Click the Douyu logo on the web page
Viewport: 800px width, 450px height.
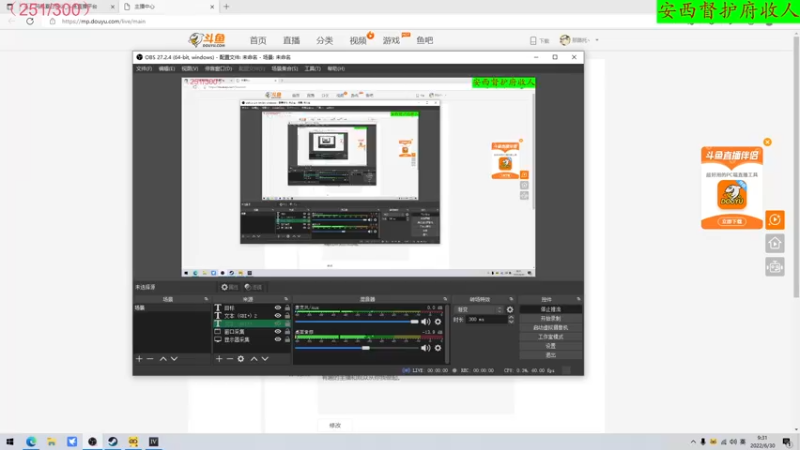pyautogui.click(x=207, y=40)
